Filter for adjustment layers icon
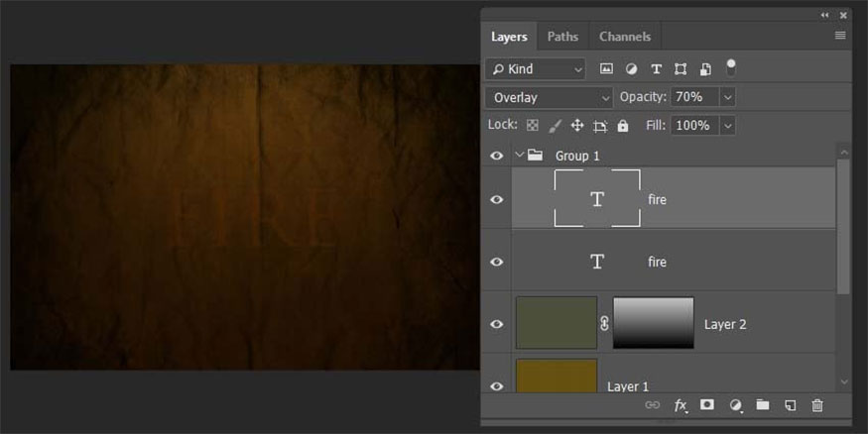Screen dimensions: 868x434 [631, 69]
